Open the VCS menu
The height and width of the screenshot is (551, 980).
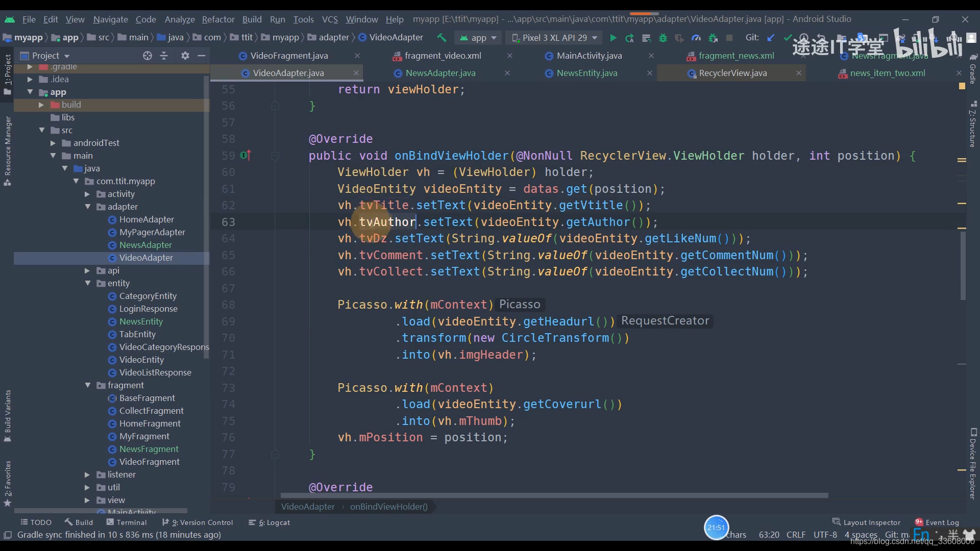tap(330, 19)
